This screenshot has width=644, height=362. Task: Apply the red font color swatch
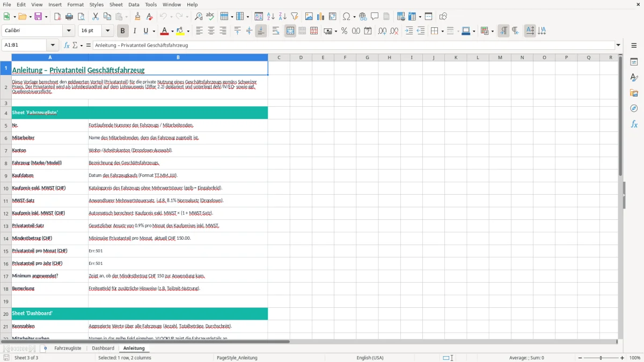[x=165, y=31]
